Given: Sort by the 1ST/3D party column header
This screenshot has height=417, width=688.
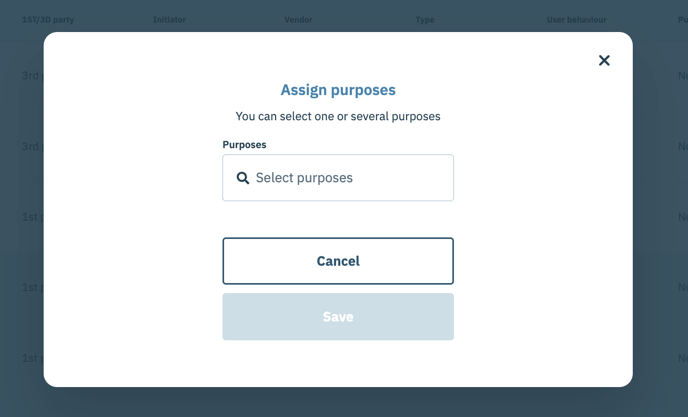Looking at the screenshot, I should point(48,20).
